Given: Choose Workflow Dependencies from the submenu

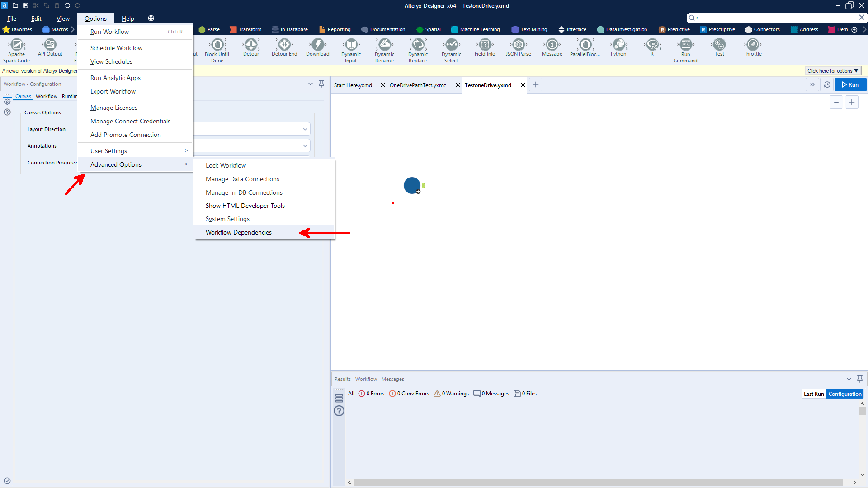Looking at the screenshot, I should (x=239, y=232).
